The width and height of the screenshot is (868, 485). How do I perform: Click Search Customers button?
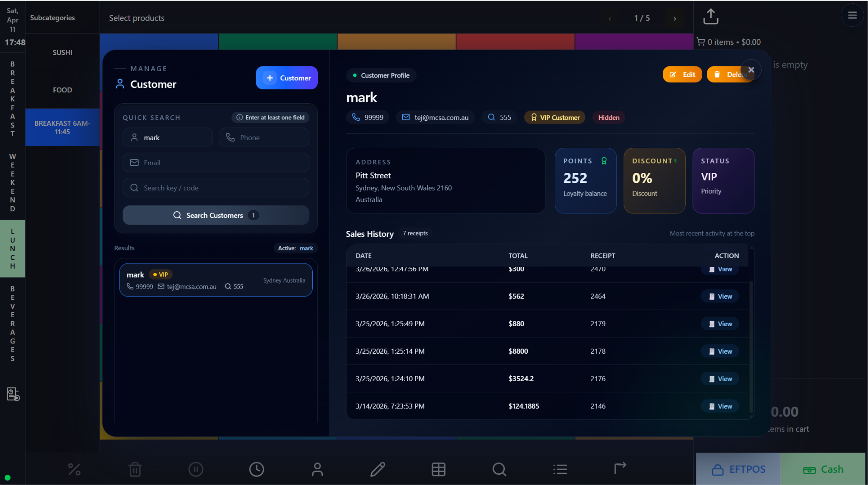216,215
